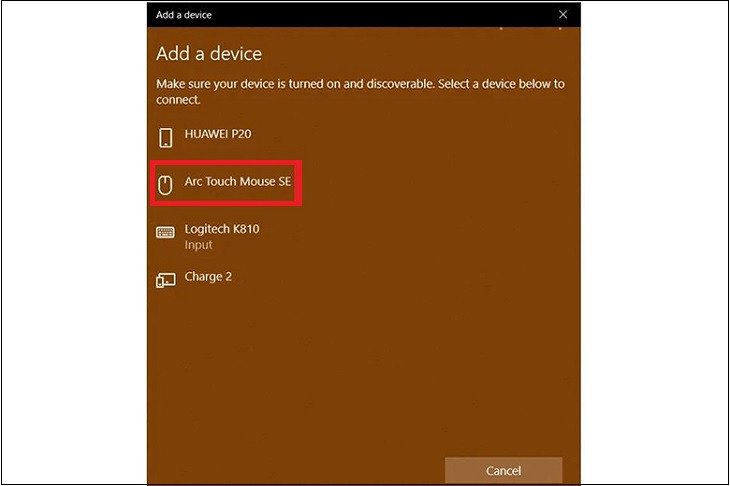Pick the Charge 2 device entry
The height and width of the screenshot is (486, 730).
208,276
